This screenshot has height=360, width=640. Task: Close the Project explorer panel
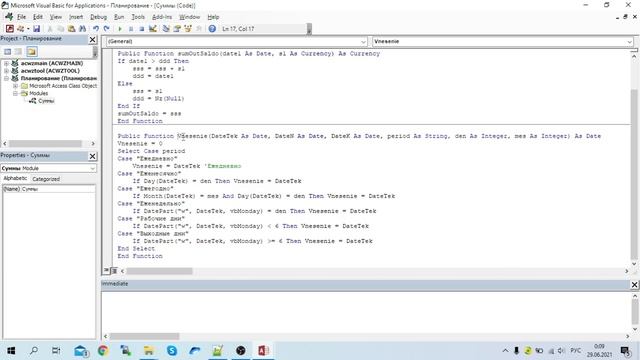point(93,40)
